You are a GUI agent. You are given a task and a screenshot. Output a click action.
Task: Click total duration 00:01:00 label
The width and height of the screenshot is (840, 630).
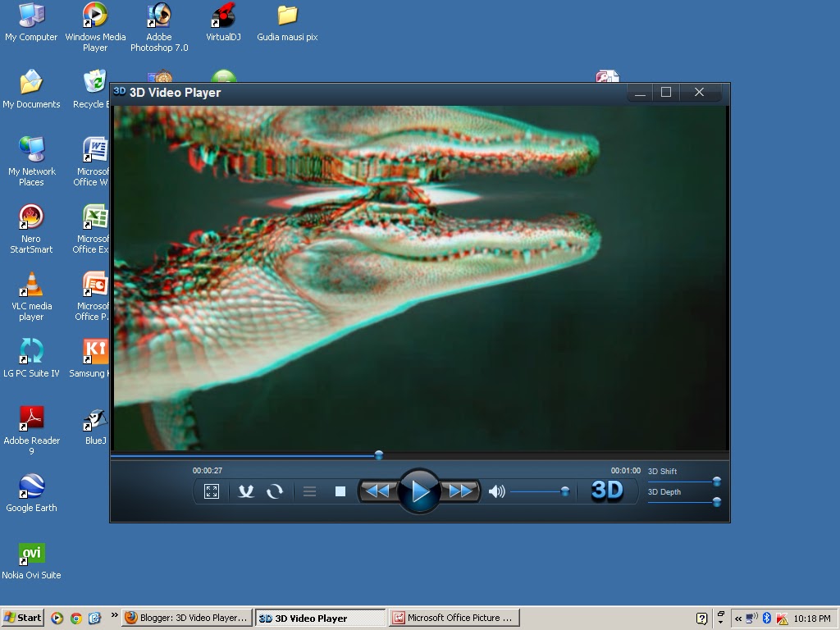tap(625, 470)
